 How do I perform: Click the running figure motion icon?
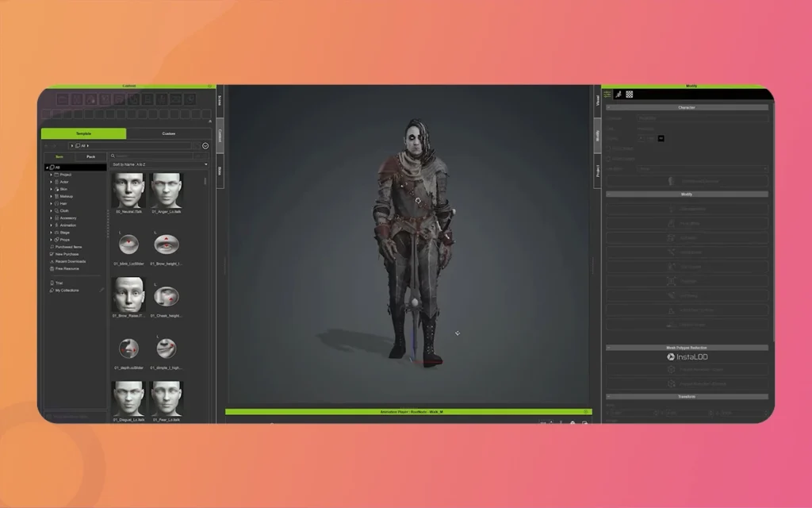619,94
